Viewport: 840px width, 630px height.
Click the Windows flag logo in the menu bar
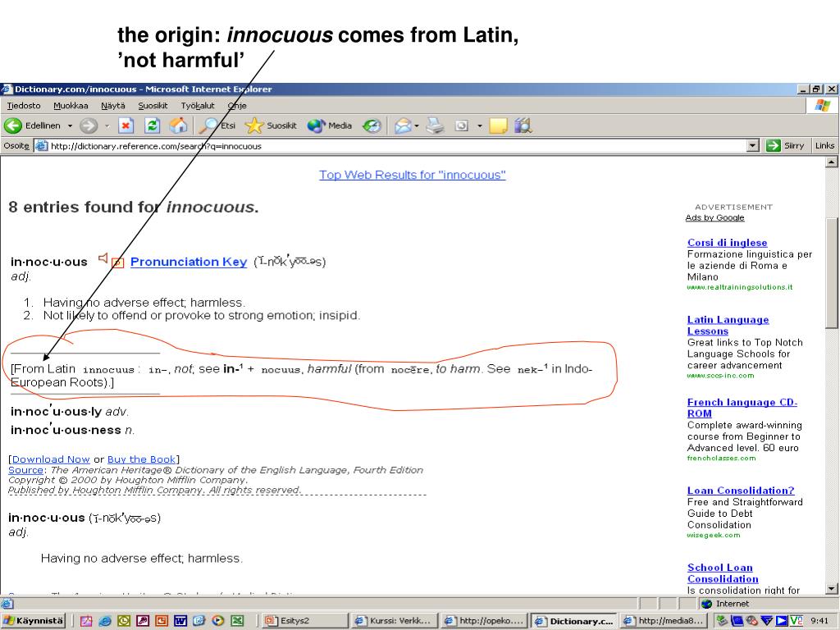pyautogui.click(x=822, y=105)
